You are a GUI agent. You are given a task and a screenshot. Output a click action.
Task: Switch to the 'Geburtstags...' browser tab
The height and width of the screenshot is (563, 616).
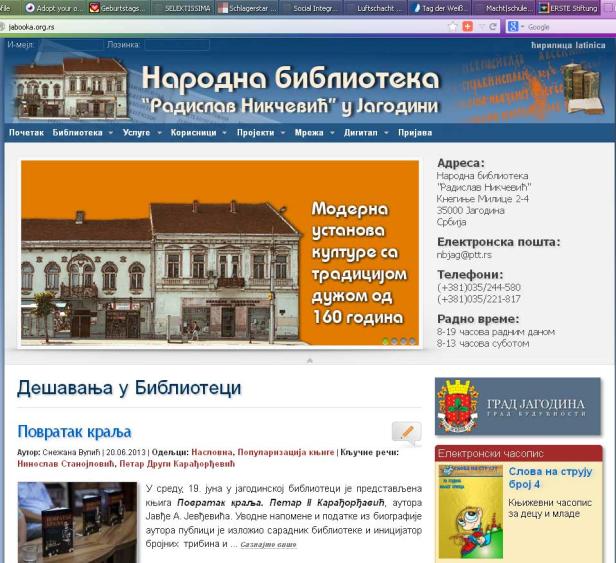point(118,8)
